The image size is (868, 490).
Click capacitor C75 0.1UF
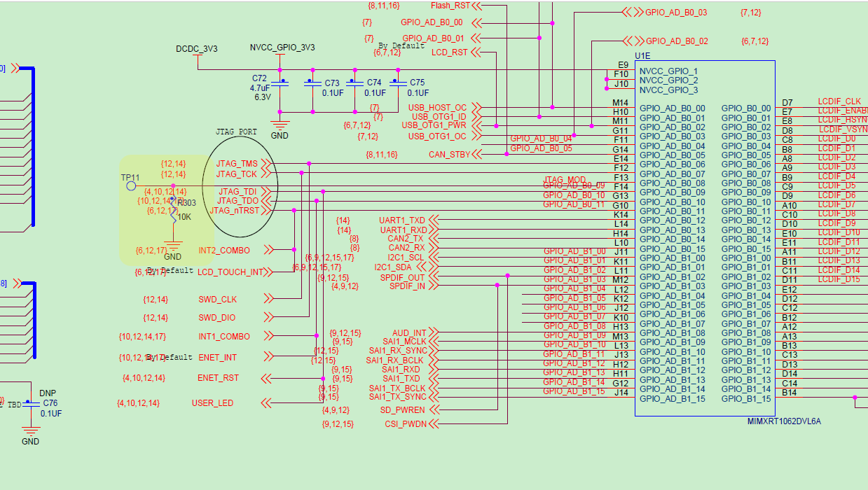click(x=400, y=85)
